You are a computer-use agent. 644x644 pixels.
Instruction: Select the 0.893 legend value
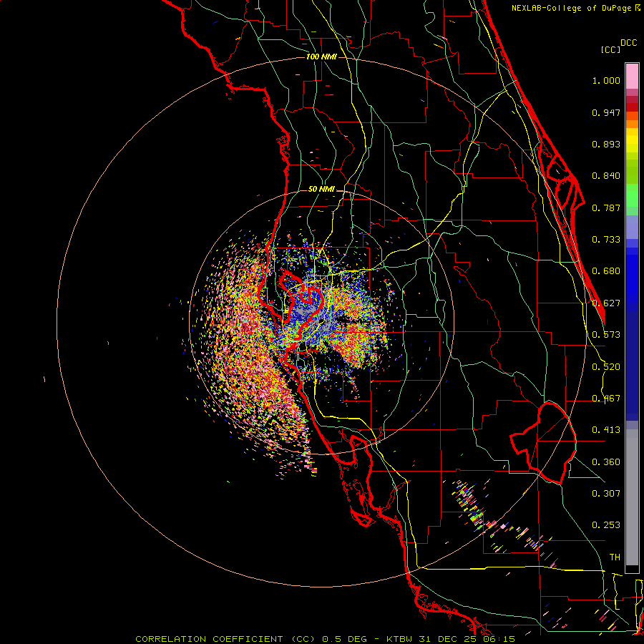click(x=606, y=144)
